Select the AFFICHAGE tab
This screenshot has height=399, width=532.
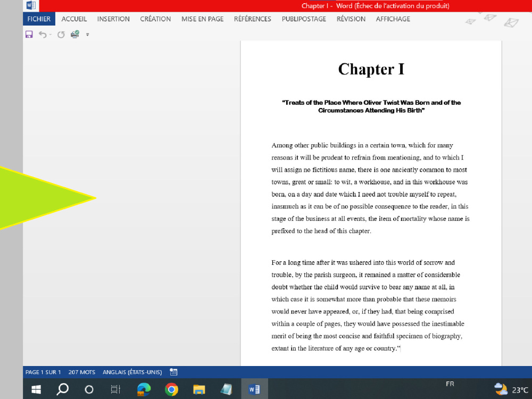click(x=393, y=19)
